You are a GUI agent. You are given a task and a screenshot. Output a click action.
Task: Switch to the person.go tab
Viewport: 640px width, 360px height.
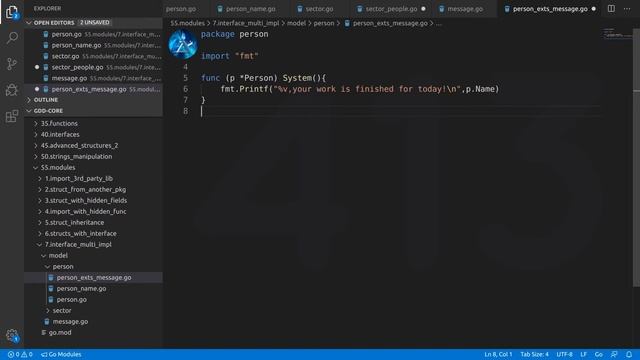coord(181,9)
